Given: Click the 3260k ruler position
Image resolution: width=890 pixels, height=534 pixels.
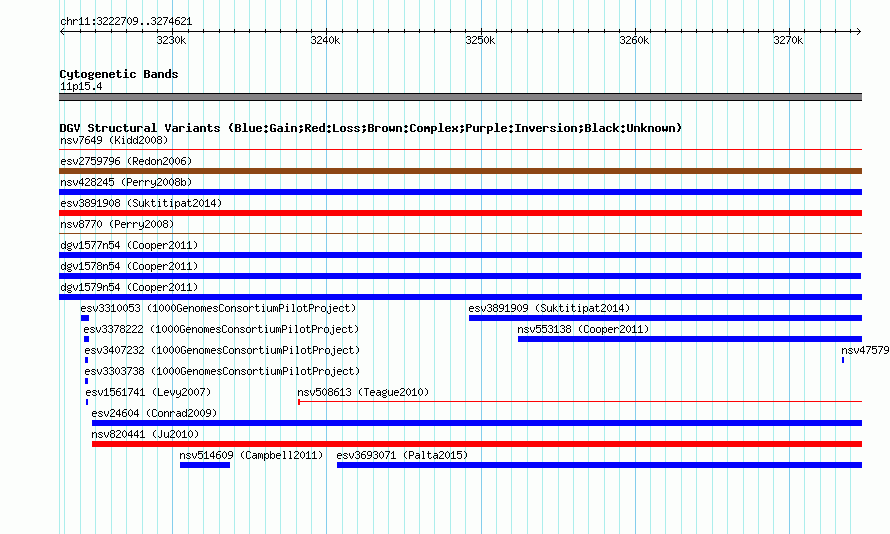Looking at the screenshot, I should tap(635, 40).
